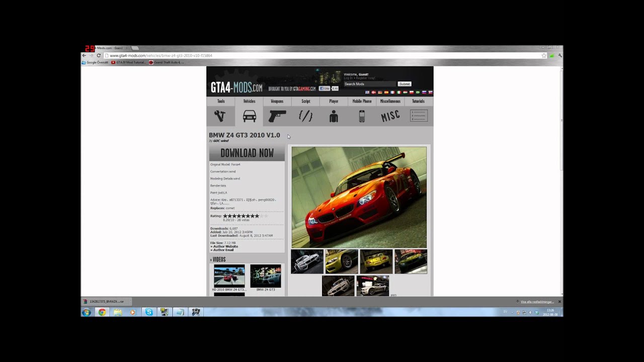The height and width of the screenshot is (362, 644).
Task: Open the Player tab label
Action: (334, 101)
